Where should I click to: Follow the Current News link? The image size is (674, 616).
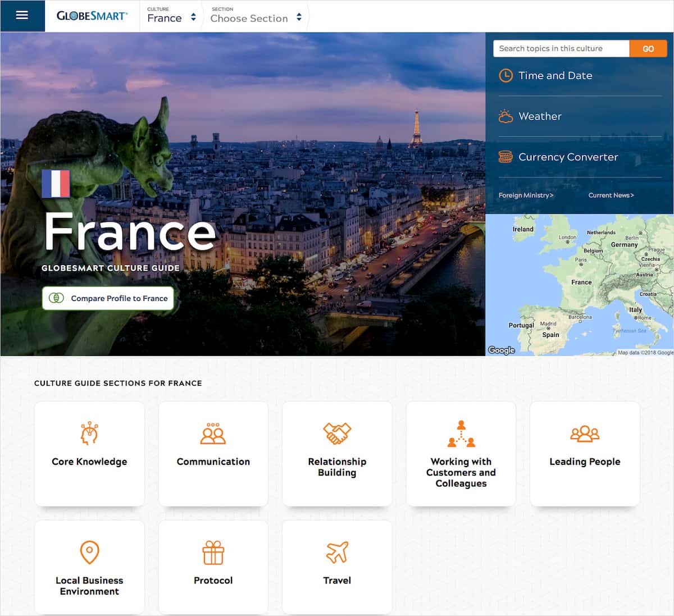tap(611, 195)
